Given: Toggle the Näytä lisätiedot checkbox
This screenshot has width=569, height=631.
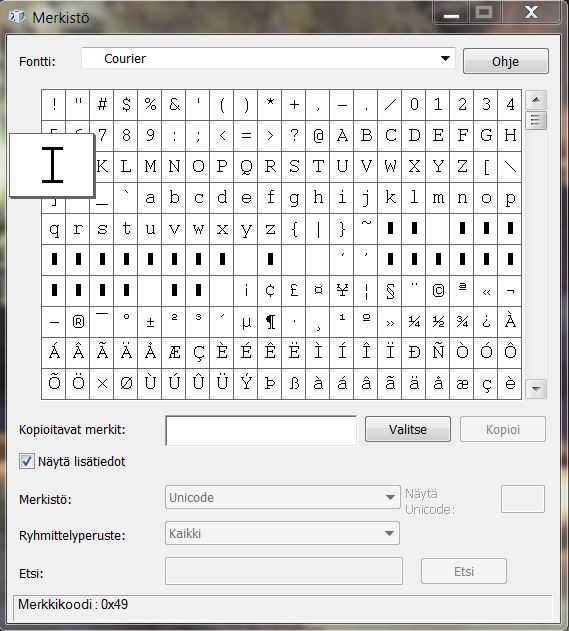Looking at the screenshot, I should [27, 461].
